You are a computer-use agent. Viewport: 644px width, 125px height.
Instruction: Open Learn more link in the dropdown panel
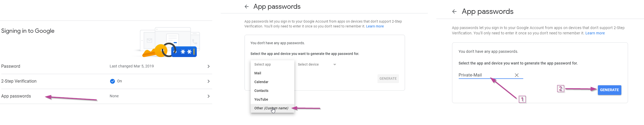click(x=375, y=26)
